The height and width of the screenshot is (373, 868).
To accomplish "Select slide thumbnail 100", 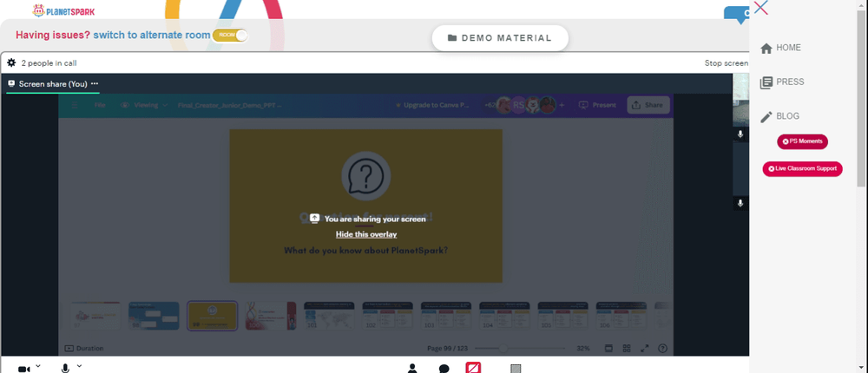I will pos(271,316).
